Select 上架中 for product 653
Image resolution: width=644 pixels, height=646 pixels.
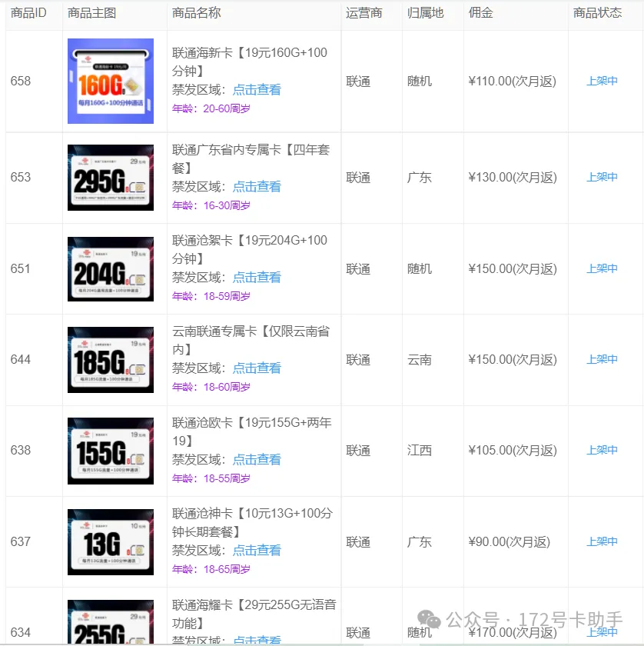pos(601,177)
